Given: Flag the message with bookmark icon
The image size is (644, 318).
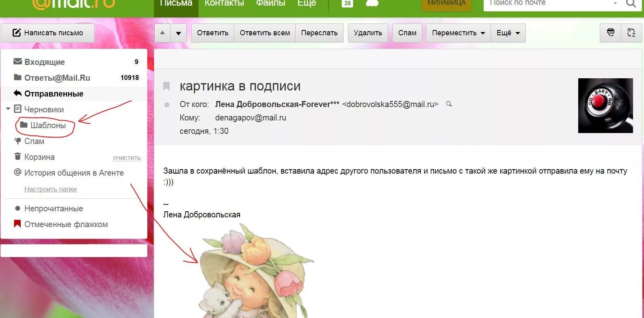Looking at the screenshot, I should 166,86.
